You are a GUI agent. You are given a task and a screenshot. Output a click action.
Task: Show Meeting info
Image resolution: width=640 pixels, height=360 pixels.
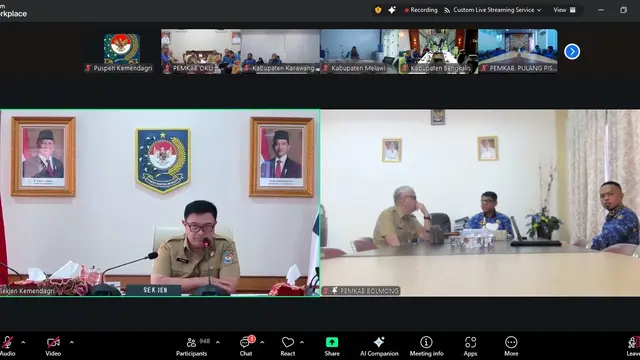(427, 346)
